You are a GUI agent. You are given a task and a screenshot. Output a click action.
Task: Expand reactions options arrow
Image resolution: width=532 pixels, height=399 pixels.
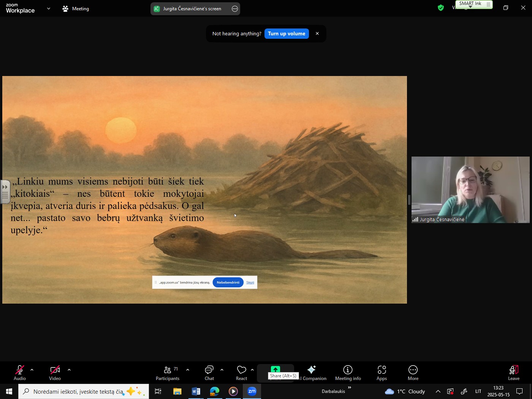pyautogui.click(x=252, y=370)
